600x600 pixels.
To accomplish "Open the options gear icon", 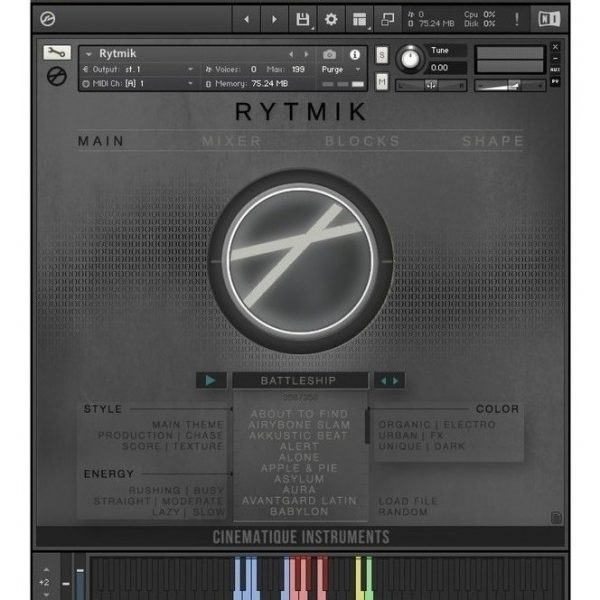I will (x=331, y=19).
